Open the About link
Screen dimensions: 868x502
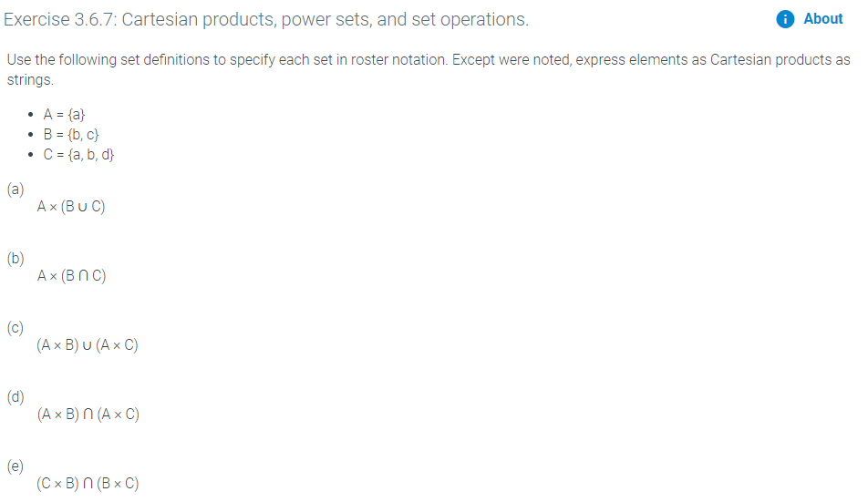[822, 19]
